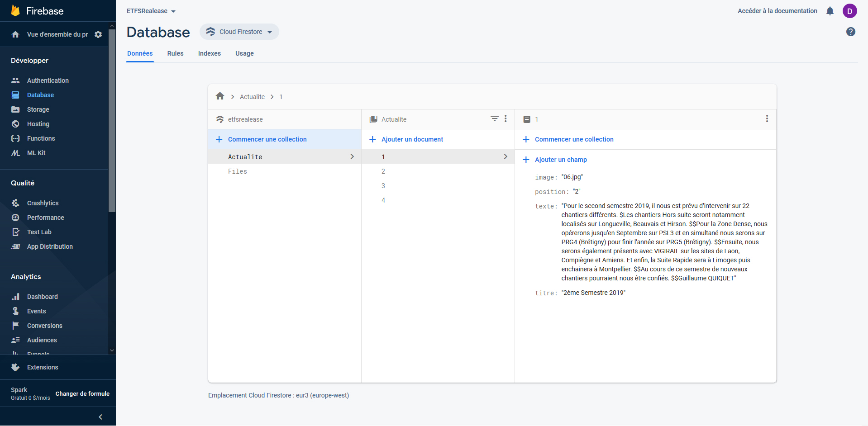Click the image field value "06.jpg"

(x=572, y=177)
